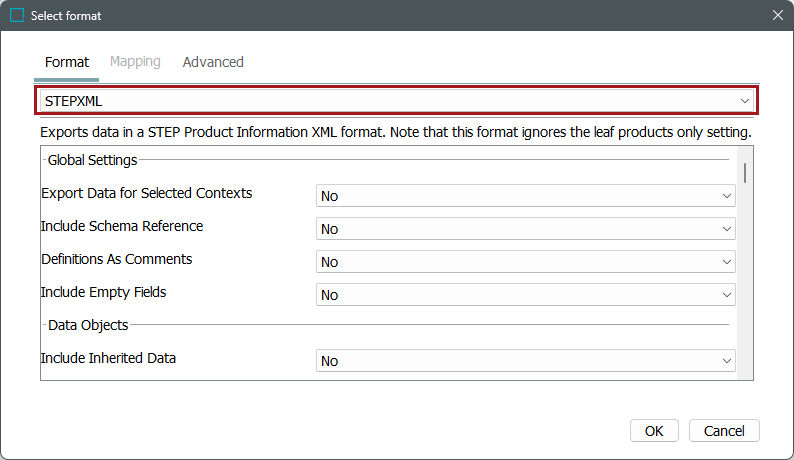This screenshot has width=794, height=460.
Task: Expand Export Data for Selected Contexts dropdown
Action: point(526,196)
